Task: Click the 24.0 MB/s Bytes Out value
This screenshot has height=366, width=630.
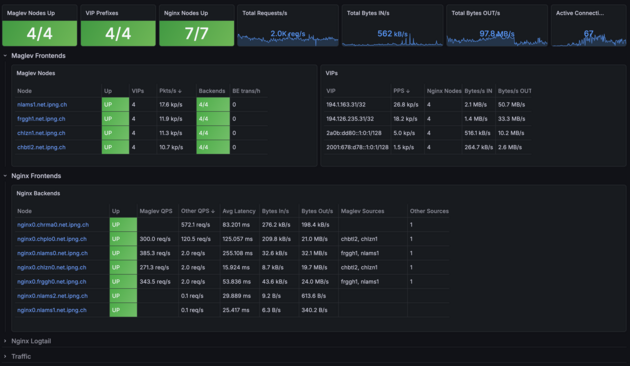Action: [x=315, y=282]
